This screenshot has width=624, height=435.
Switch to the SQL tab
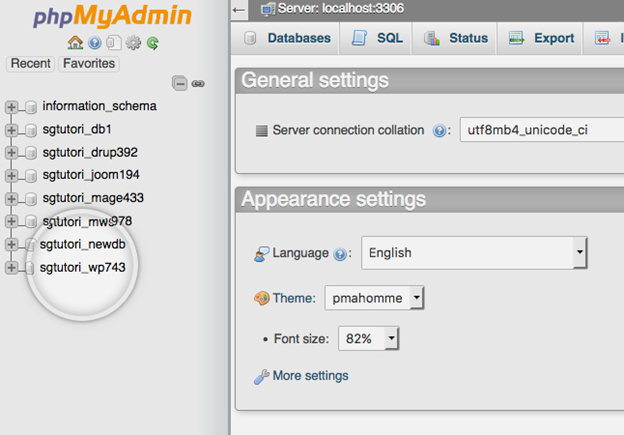tap(376, 38)
